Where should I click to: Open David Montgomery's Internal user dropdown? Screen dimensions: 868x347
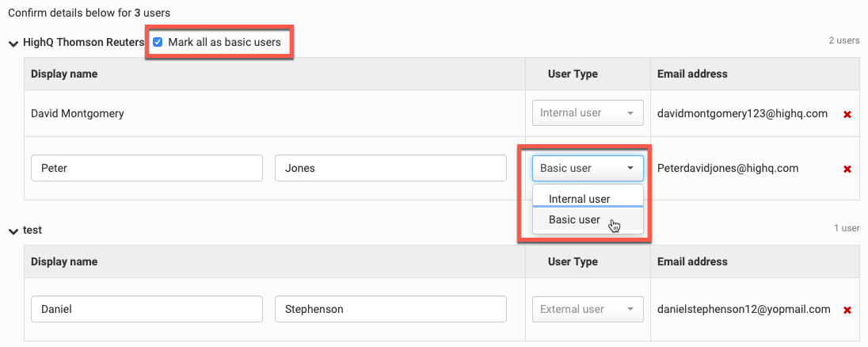588,113
